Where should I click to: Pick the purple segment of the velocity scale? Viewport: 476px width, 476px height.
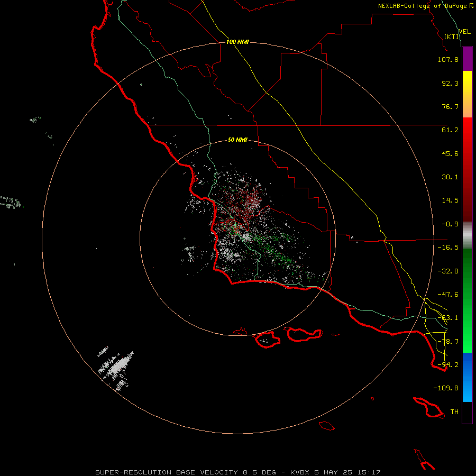tap(467, 59)
